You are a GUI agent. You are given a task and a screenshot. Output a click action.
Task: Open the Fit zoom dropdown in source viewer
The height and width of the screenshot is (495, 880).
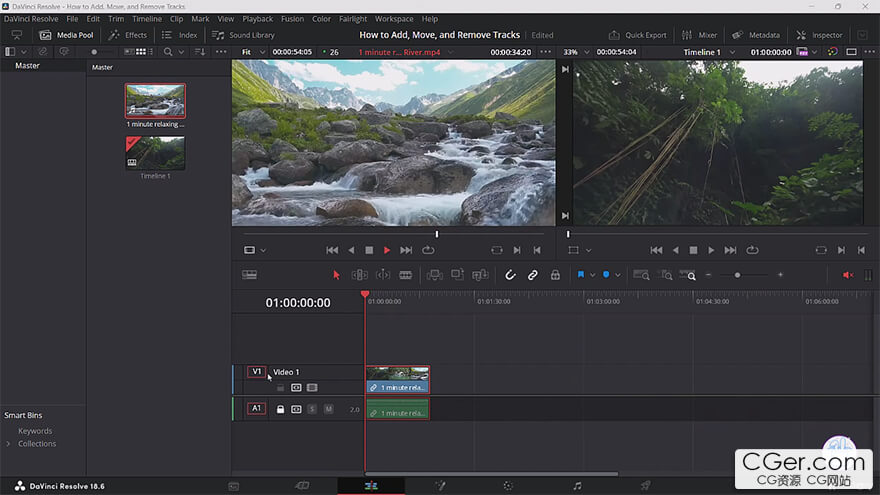tap(251, 52)
